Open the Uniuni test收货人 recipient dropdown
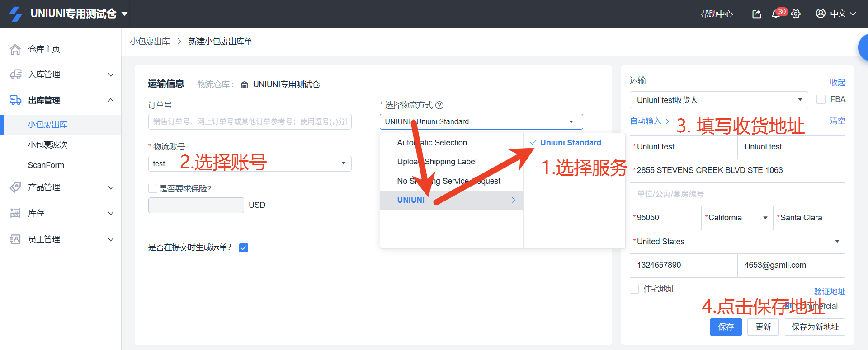Image resolution: width=868 pixels, height=350 pixels. point(719,100)
